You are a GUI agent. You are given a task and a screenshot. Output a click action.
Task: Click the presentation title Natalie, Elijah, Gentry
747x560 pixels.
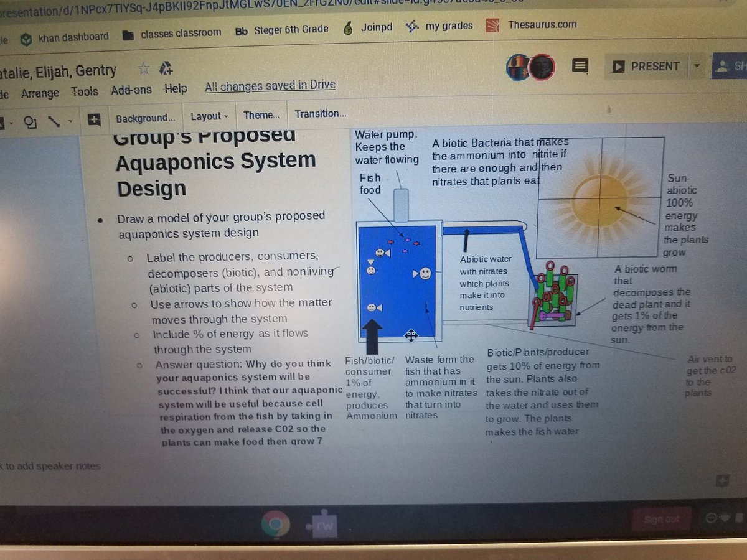pyautogui.click(x=58, y=72)
